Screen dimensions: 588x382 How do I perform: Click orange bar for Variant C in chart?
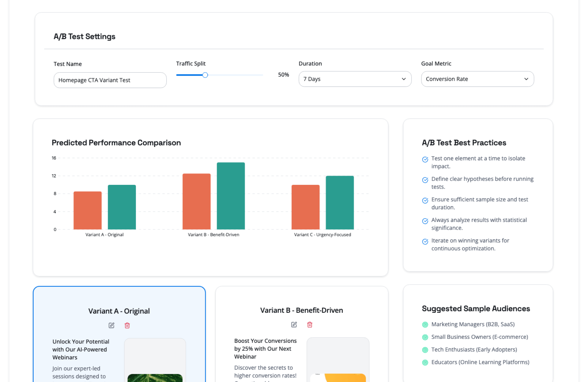pos(305,207)
